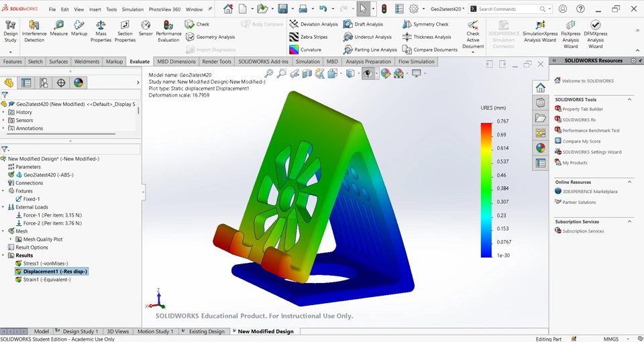Screen dimensions: 644x342
Task: Switch to the Surfaces ribbon tab
Action: coord(58,62)
